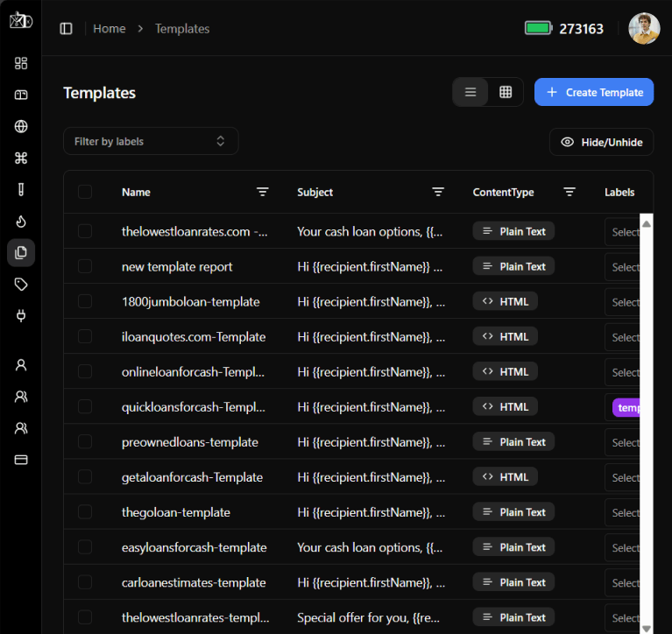Click the table's vertical scrollbar down arrow

click(647, 627)
